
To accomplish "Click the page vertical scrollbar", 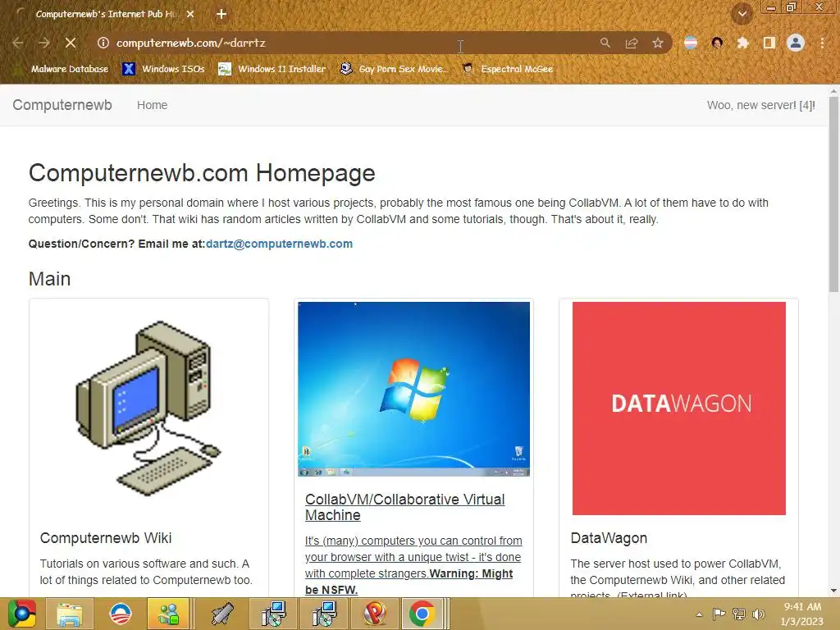I will coord(833,194).
